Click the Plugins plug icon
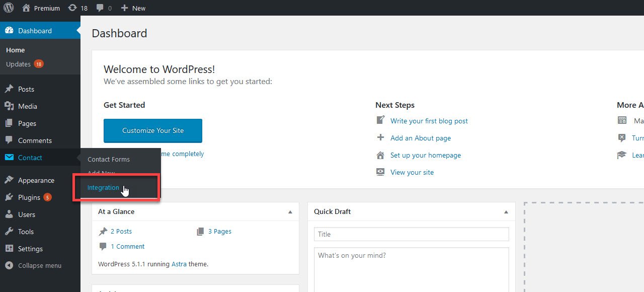This screenshot has height=292, width=644. pos(9,197)
